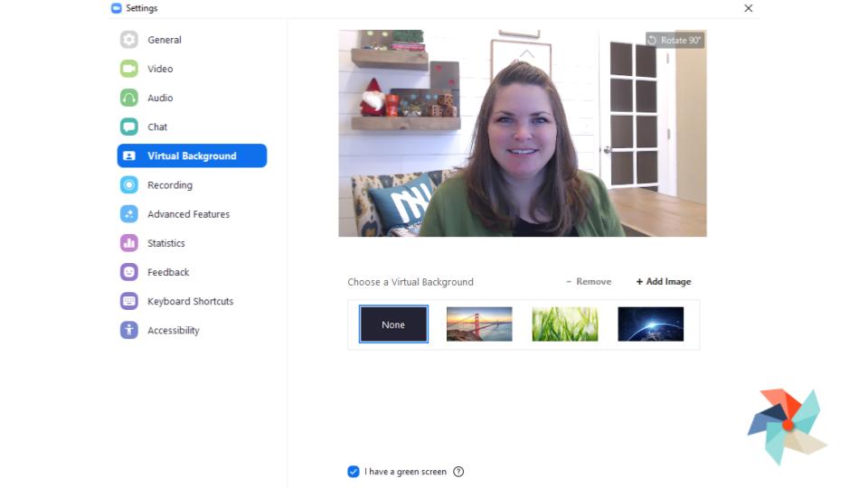Viewport: 868px width, 488px height.
Task: Select the None background option
Action: coord(393,324)
